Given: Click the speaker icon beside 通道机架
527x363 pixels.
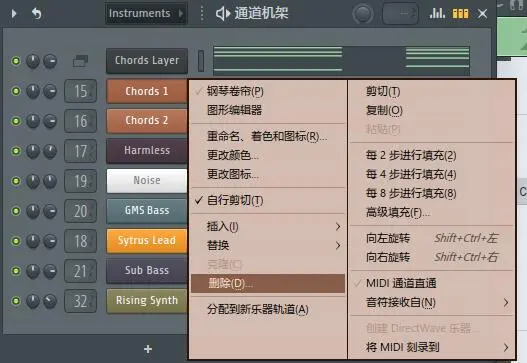Looking at the screenshot, I should (x=223, y=13).
